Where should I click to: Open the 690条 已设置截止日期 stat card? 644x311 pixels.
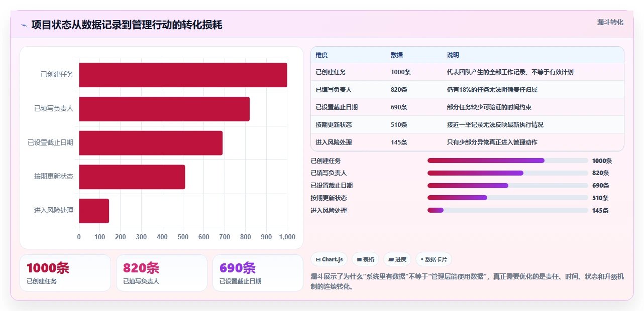[258, 273]
